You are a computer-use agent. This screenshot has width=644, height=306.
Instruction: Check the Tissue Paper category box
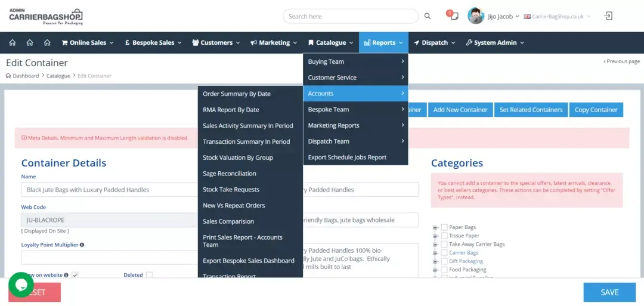click(x=444, y=236)
